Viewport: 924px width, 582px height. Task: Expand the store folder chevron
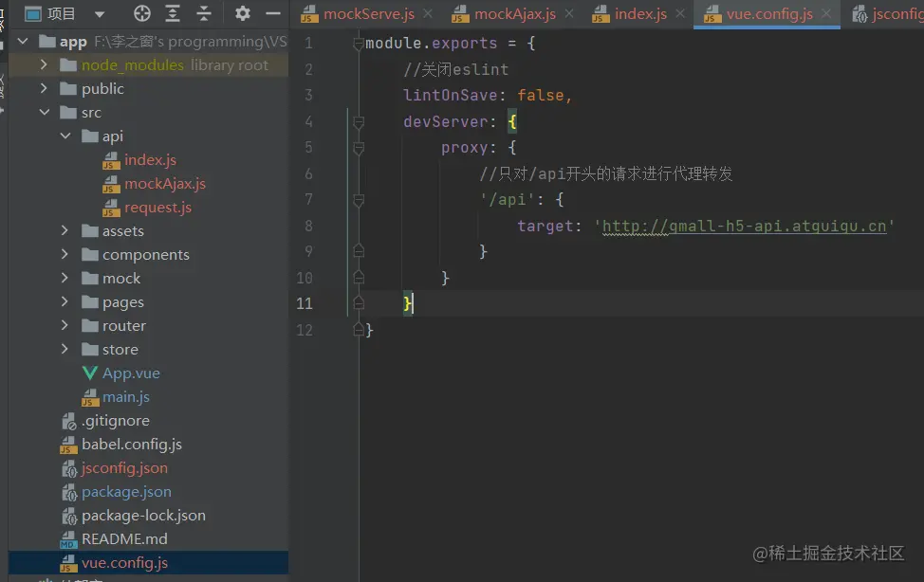[x=65, y=349]
